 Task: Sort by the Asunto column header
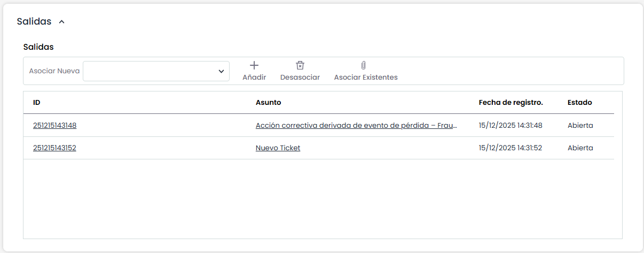pyautogui.click(x=268, y=103)
